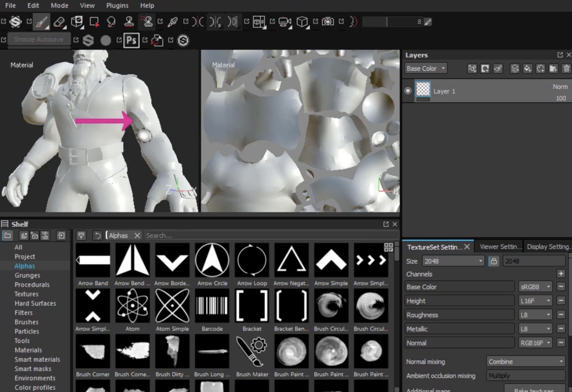Open the Edit menu

pos(33,5)
